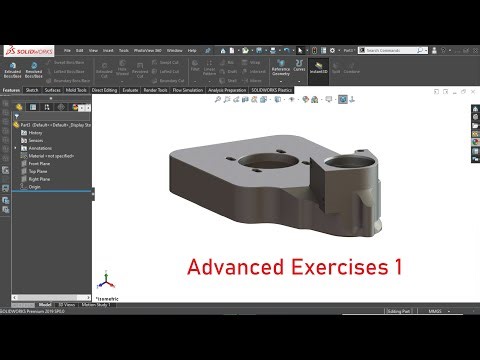Click the Fillet tool
Screen dimensions: 480x360
(195, 66)
